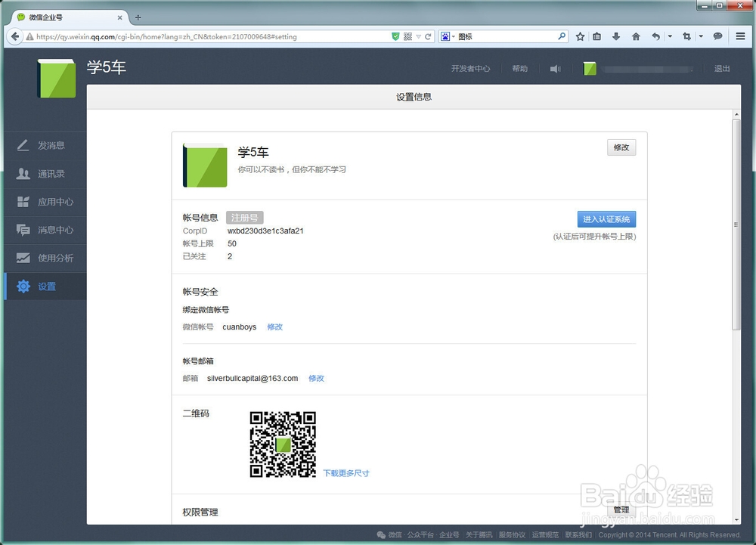Click 联系我们 footer link
Screen dimensions: 756x545
point(578,535)
